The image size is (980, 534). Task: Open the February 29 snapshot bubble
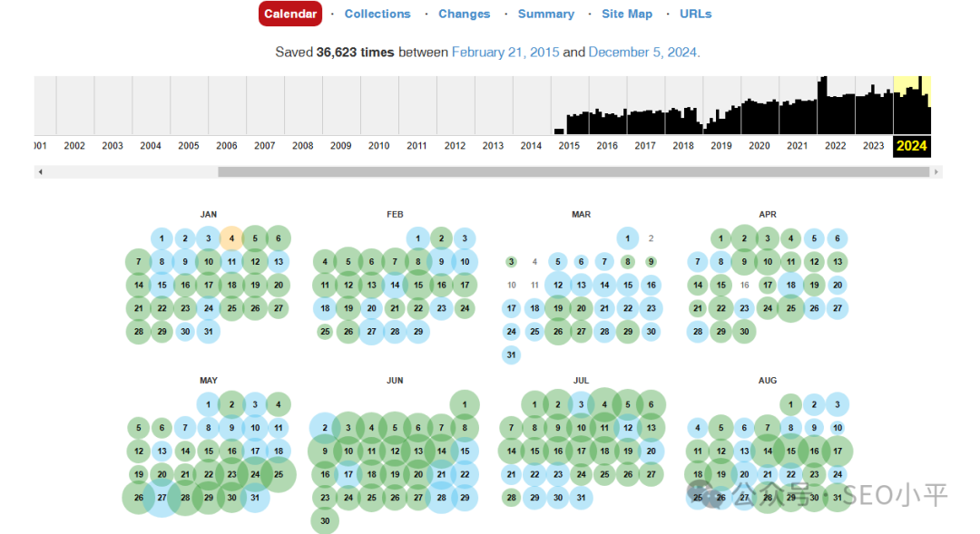point(418,332)
